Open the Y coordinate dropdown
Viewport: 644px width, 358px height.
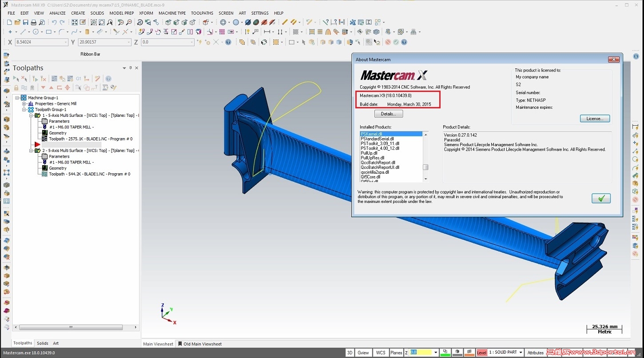pyautogui.click(x=129, y=42)
